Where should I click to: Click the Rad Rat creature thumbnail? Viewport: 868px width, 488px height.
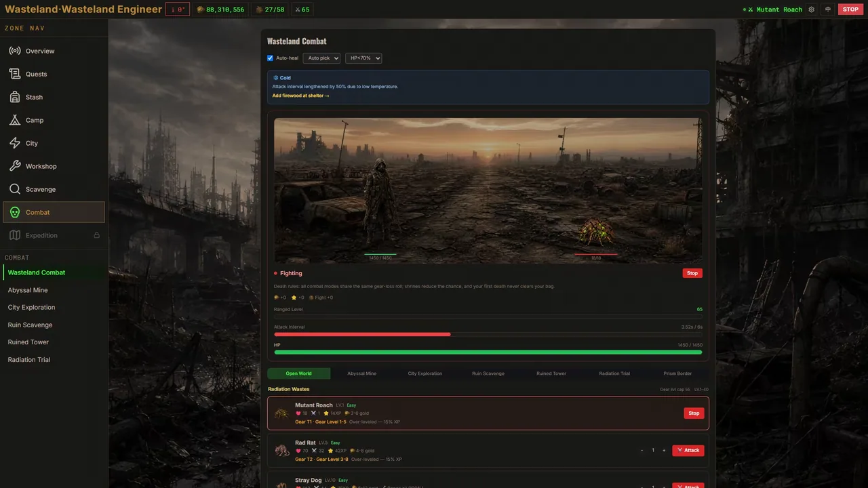point(281,451)
